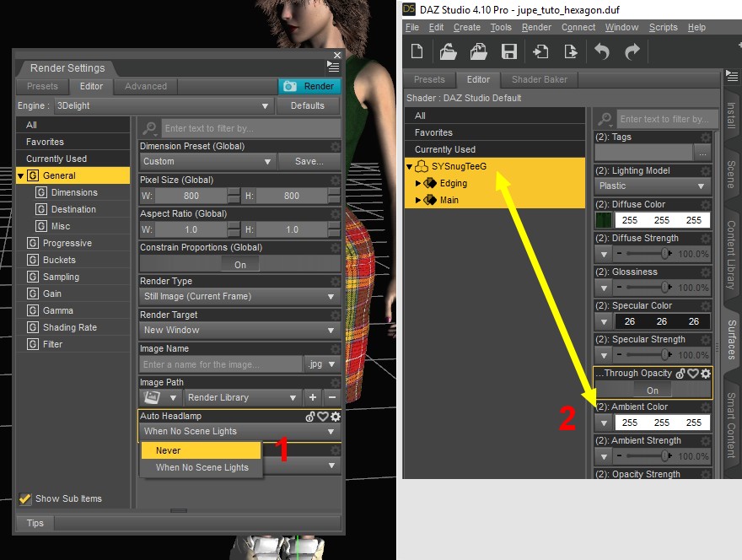
Task: Collapse the General render settings group
Action: point(20,176)
